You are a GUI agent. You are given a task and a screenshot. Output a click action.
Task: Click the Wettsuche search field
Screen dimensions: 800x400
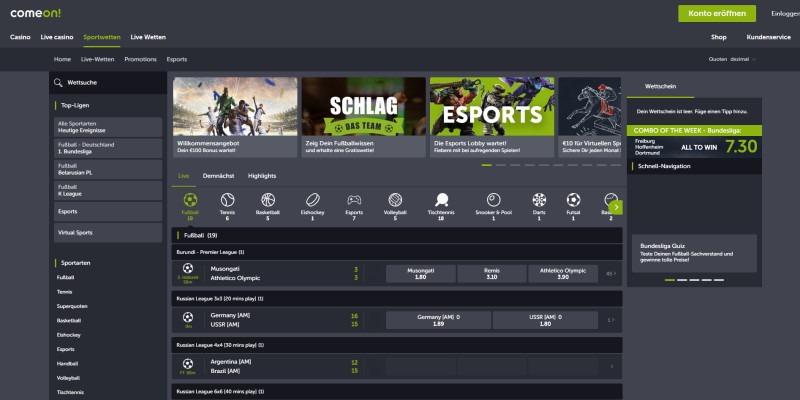point(108,83)
